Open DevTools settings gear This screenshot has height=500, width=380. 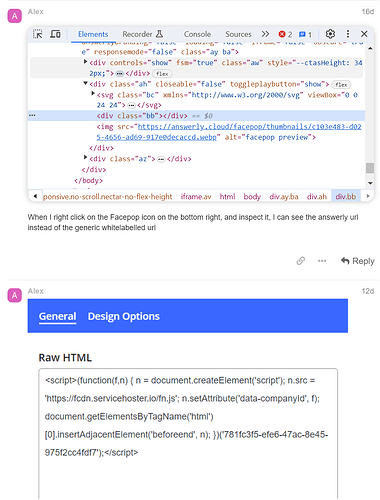(x=330, y=34)
